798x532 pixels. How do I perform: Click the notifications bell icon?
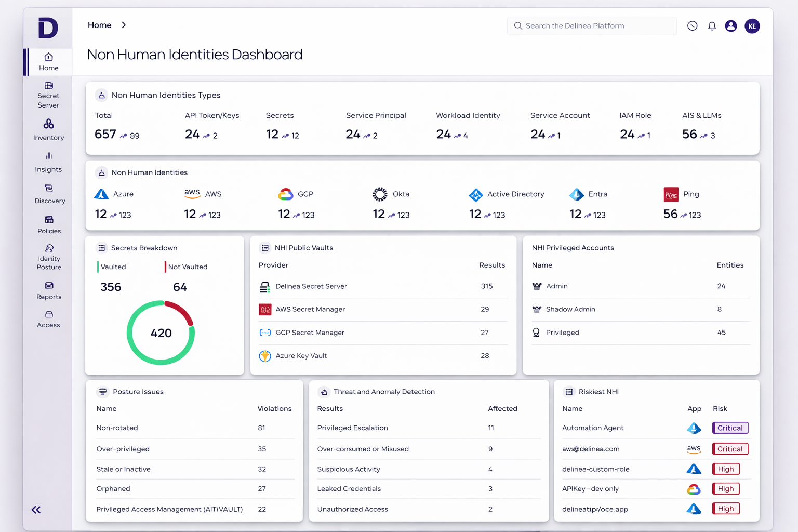point(712,25)
